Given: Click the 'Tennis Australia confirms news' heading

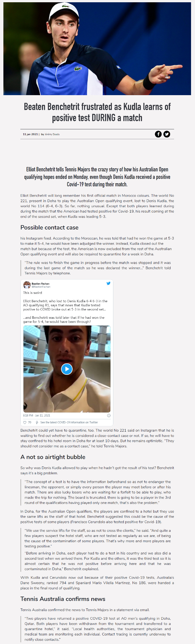Looking at the screenshot, I should click(63, 599).
